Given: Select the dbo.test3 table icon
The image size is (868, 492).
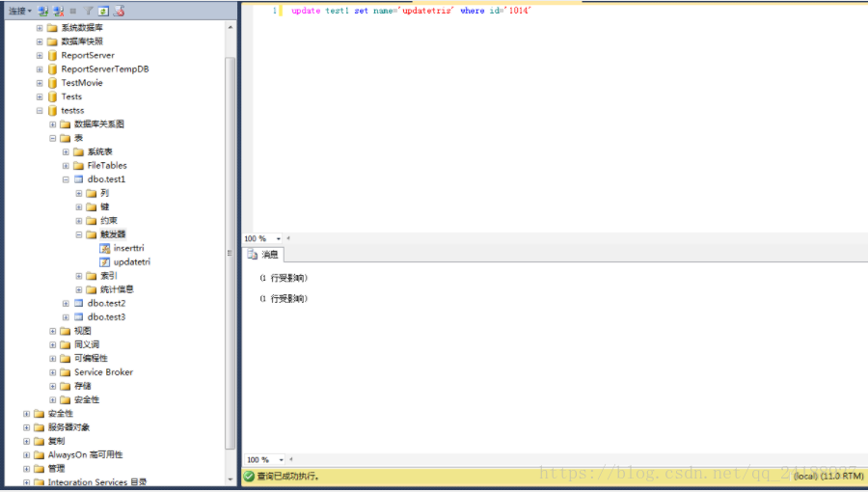Looking at the screenshot, I should coord(79,317).
